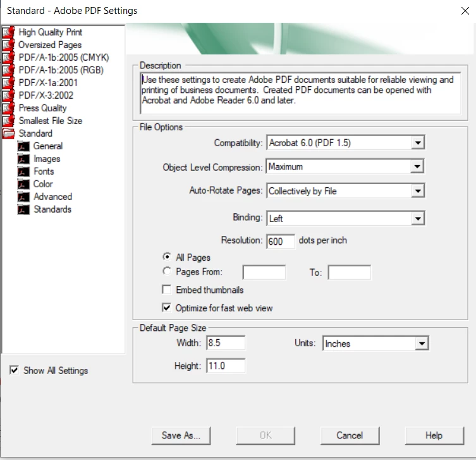Select the High Quality Print preset
The height and width of the screenshot is (460, 476).
51,32
